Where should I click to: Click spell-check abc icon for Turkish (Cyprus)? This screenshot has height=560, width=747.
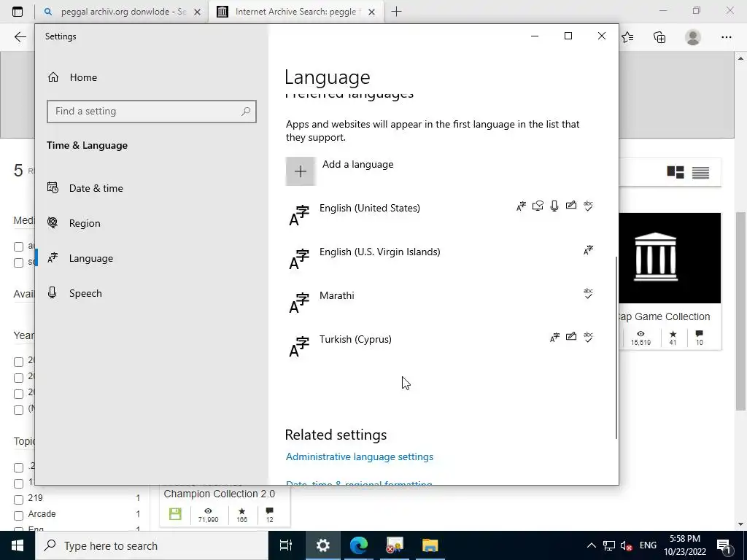click(x=589, y=337)
